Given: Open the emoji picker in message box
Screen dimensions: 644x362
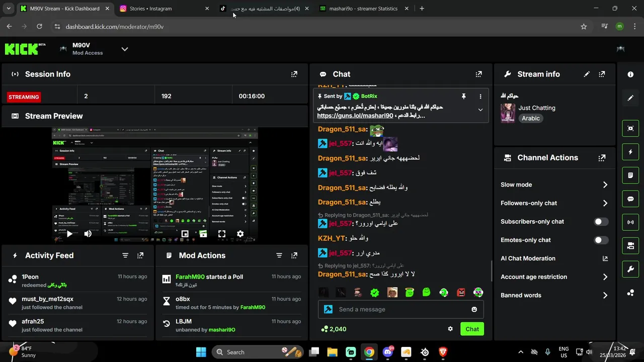Looking at the screenshot, I should tap(474, 309).
